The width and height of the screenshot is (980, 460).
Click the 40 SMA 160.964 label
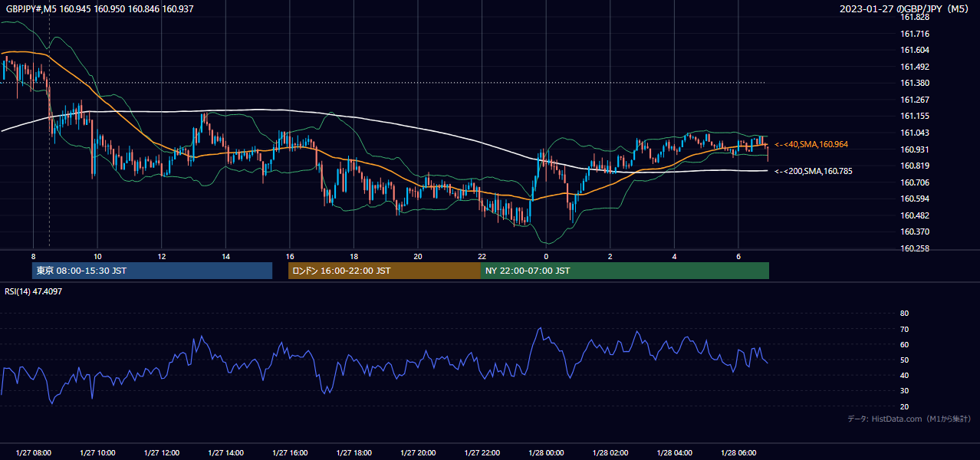811,144
